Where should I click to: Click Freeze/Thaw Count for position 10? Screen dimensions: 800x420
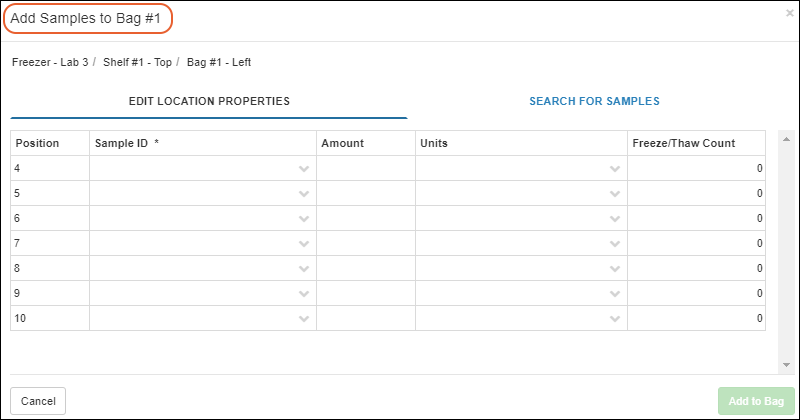696,318
